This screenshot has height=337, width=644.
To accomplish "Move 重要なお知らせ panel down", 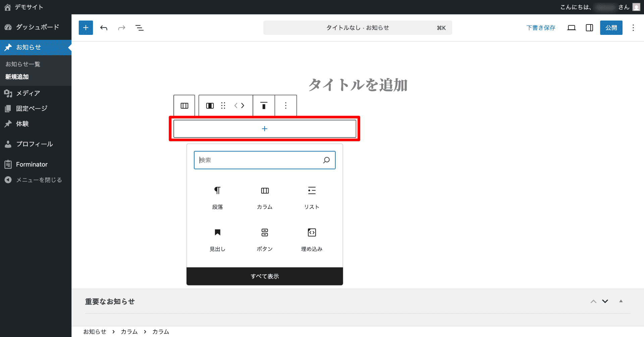I will (x=605, y=301).
